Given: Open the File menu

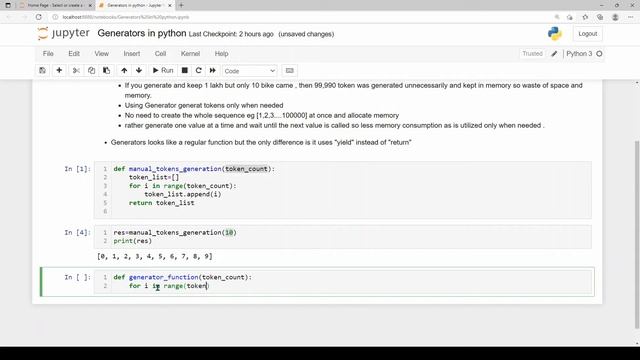Looking at the screenshot, I should pos(48,53).
